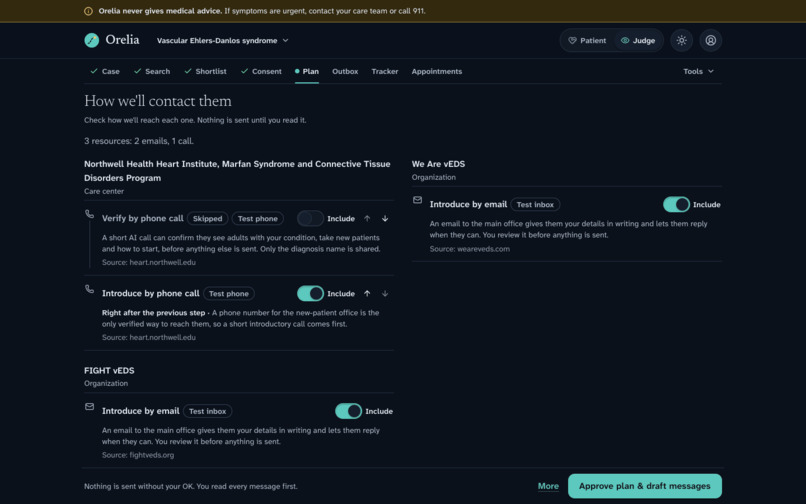
Task: Open the Shortlist step tab
Action: click(205, 71)
